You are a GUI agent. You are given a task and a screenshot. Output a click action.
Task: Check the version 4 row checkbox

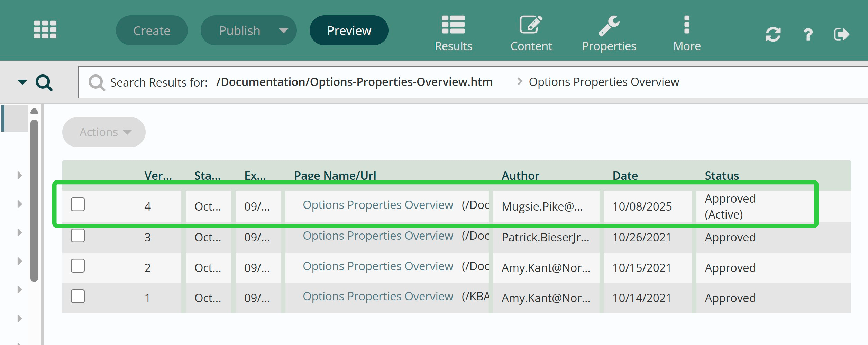pyautogui.click(x=78, y=204)
